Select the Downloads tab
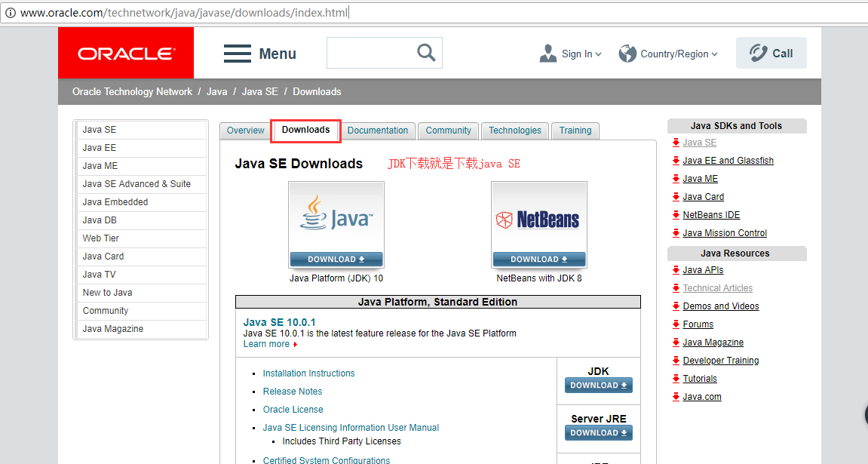Viewport: 868px width, 464px height. pyautogui.click(x=305, y=130)
